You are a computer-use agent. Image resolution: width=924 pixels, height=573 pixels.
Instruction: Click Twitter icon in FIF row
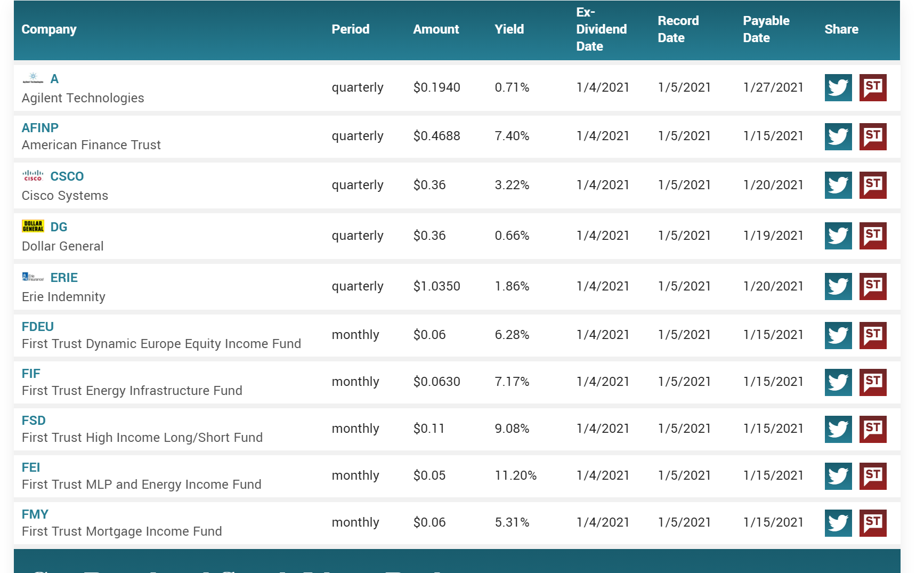(838, 382)
